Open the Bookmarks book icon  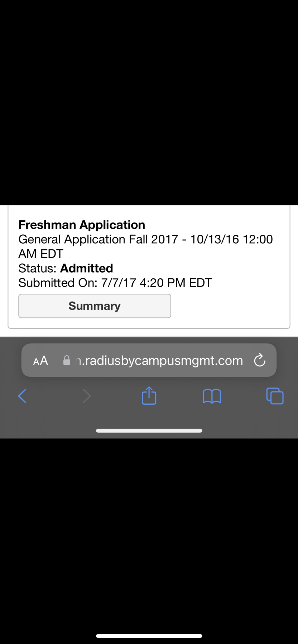(212, 396)
